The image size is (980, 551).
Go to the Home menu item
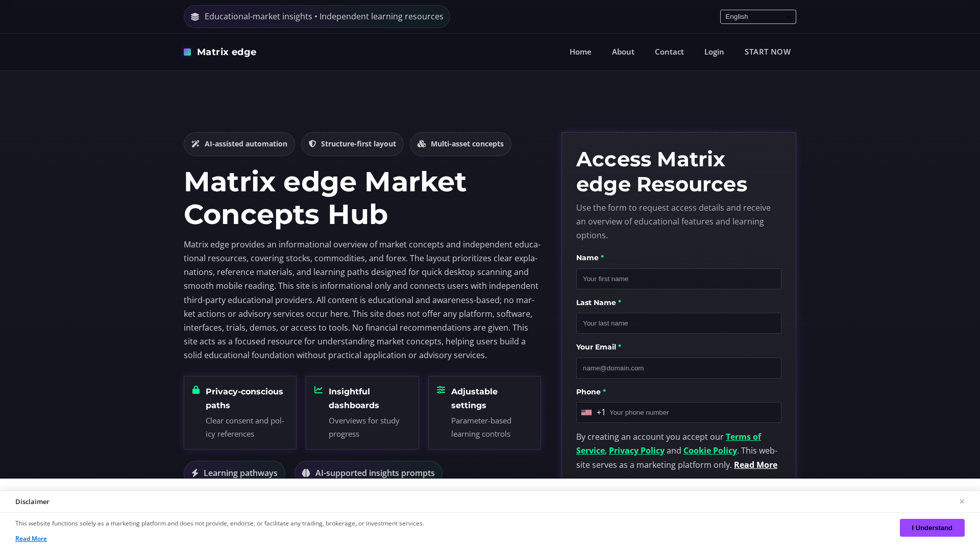(x=580, y=52)
